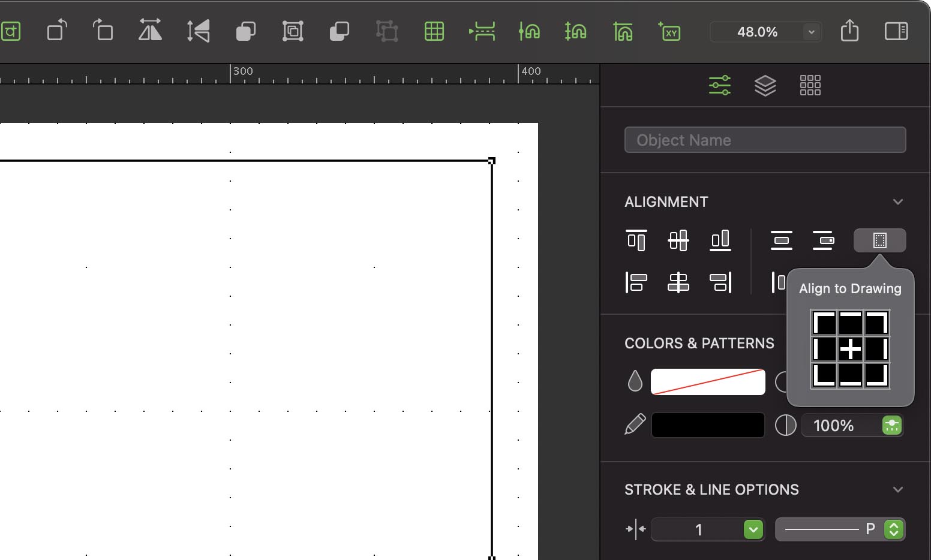Collapse the Alignment section chevron

[897, 202]
